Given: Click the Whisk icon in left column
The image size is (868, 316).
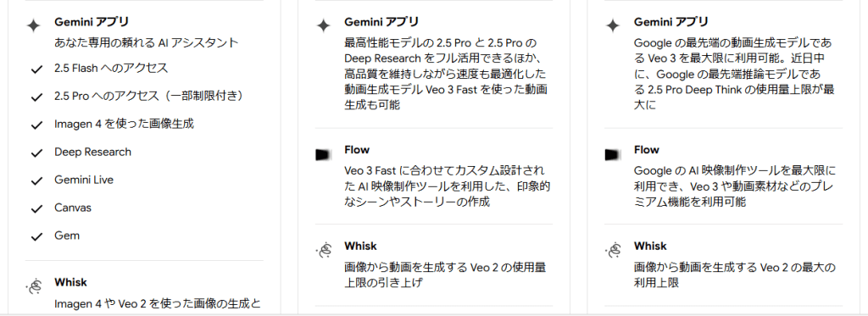Looking at the screenshot, I should point(34,286).
